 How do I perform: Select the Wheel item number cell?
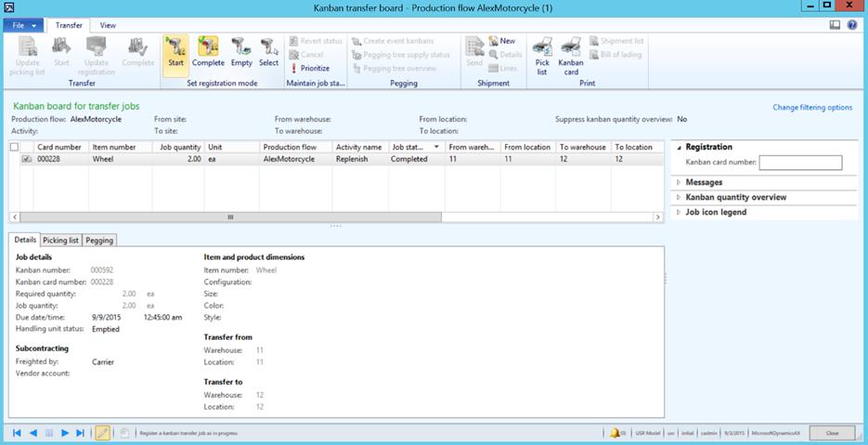click(x=120, y=159)
